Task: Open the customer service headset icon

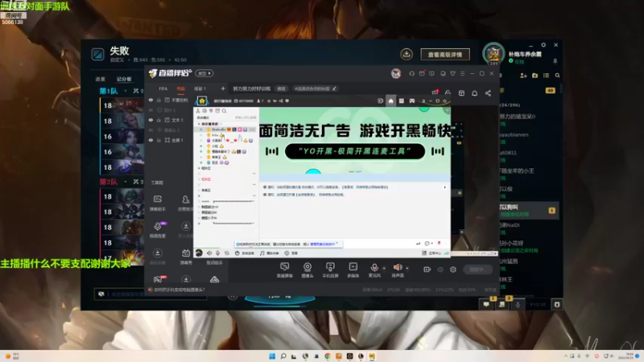Action: (411, 73)
